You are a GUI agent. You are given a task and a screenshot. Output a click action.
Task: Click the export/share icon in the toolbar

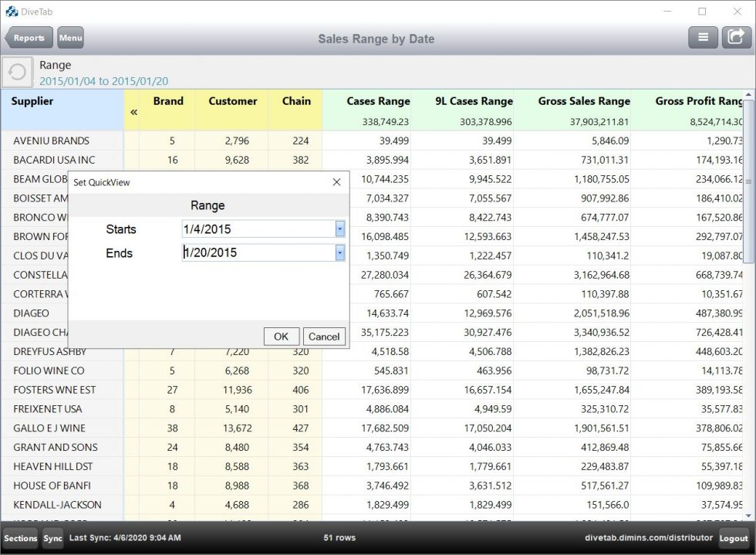click(x=735, y=36)
